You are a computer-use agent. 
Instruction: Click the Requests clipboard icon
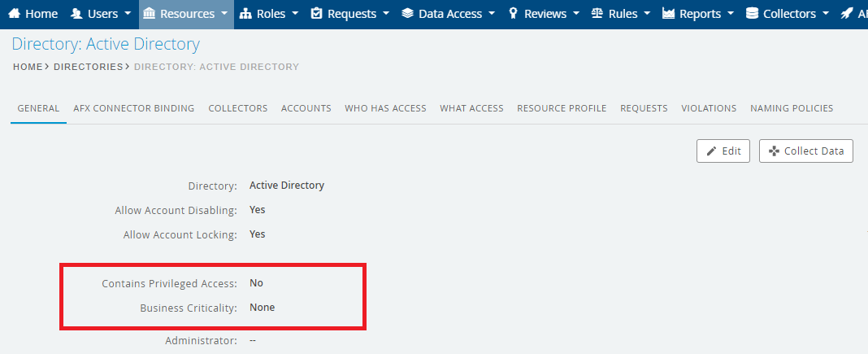[x=317, y=14]
